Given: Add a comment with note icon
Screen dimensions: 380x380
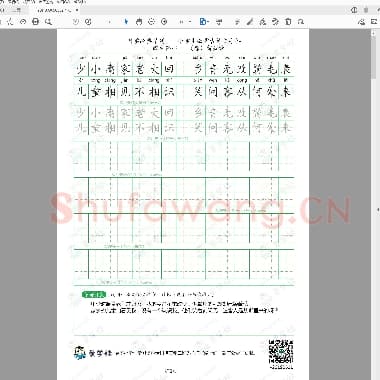Looking at the screenshot, I should (x=237, y=22).
